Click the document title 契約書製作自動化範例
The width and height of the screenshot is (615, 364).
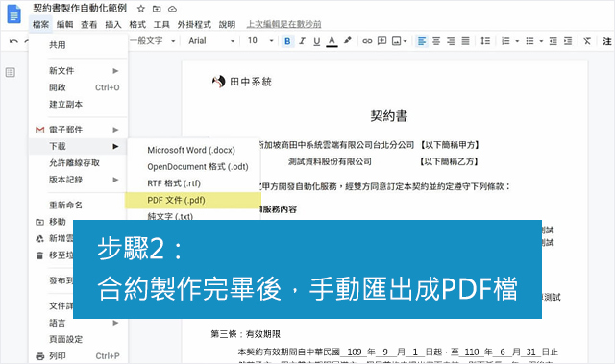(x=80, y=8)
